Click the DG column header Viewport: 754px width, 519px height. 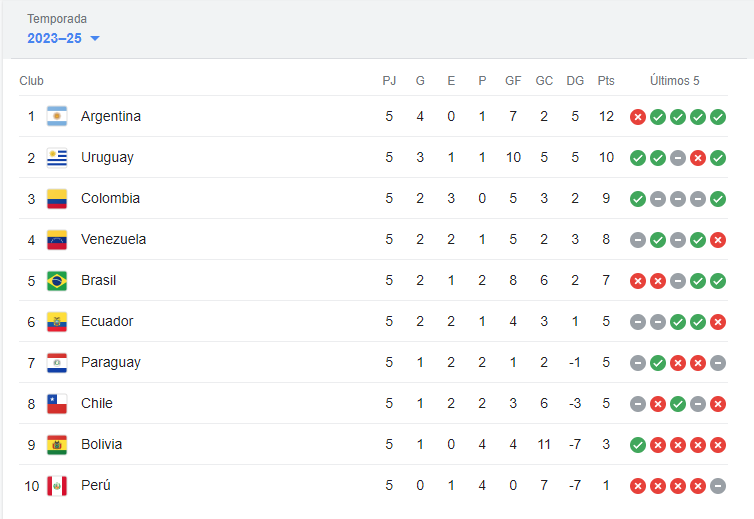click(x=575, y=80)
